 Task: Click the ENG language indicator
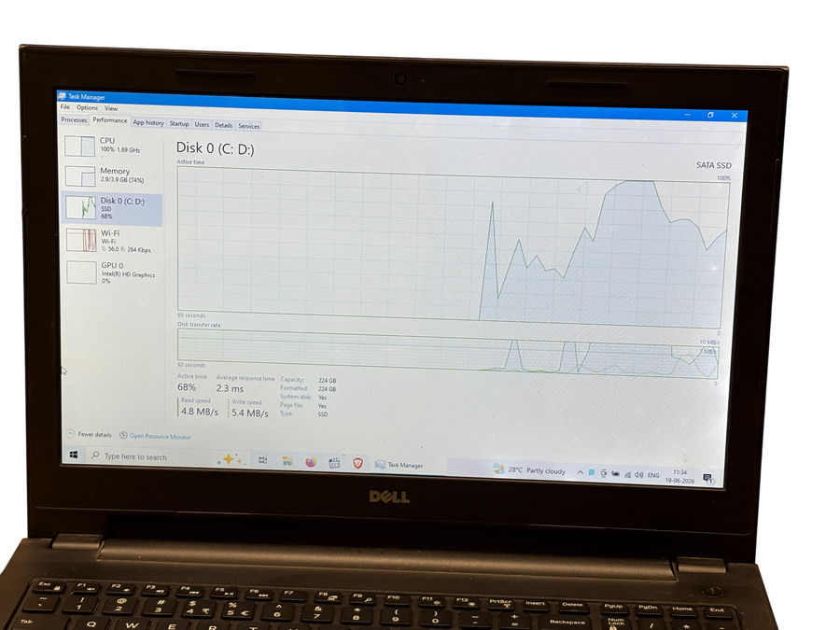(x=653, y=475)
